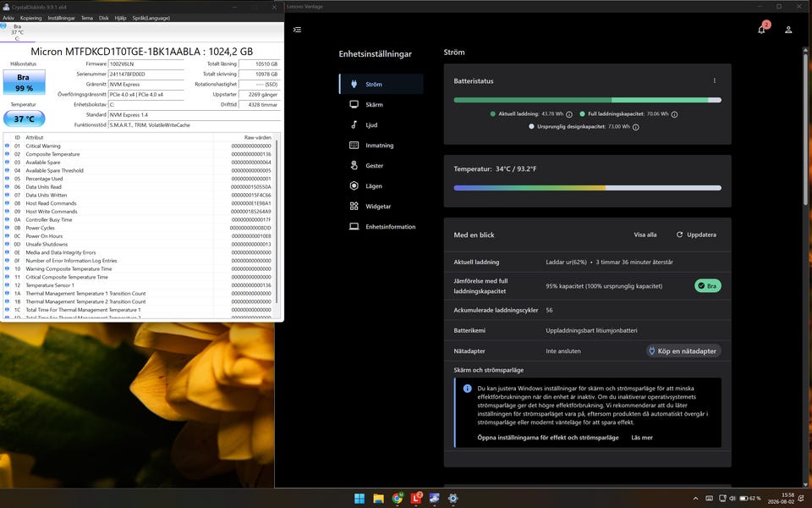Click info icon next to Ursprunglig designkapacitet
Screen dimensions: 812x508
(x=636, y=127)
